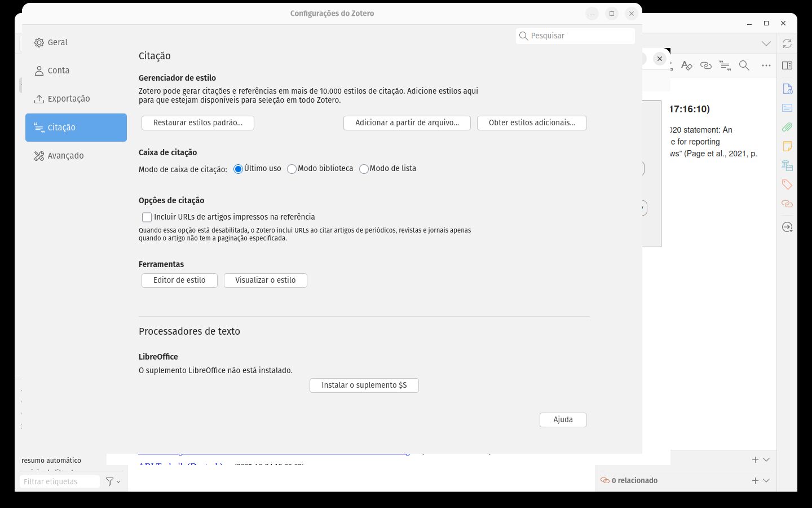This screenshot has width=812, height=508.
Task: Click the sync icon in Zotero main window
Action: tap(787, 43)
